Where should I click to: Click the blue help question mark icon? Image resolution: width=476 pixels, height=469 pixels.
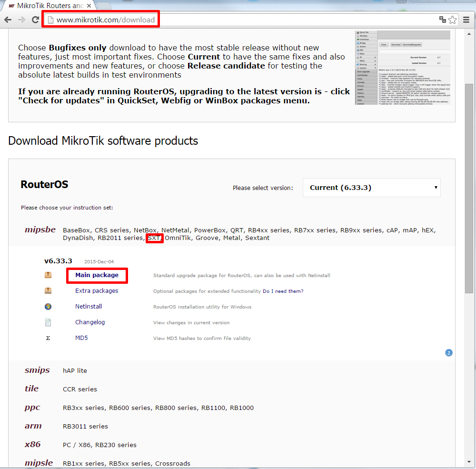[449, 353]
